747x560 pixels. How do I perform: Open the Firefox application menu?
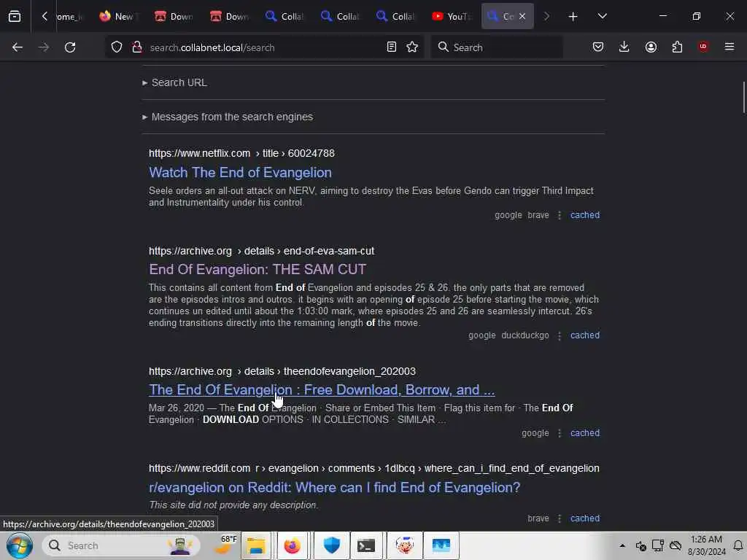pos(729,47)
